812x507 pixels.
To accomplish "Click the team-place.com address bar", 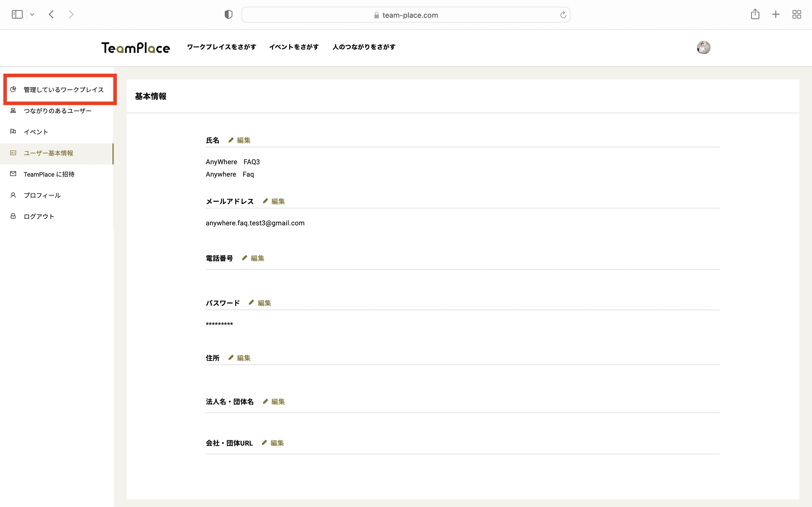I will pos(405,15).
